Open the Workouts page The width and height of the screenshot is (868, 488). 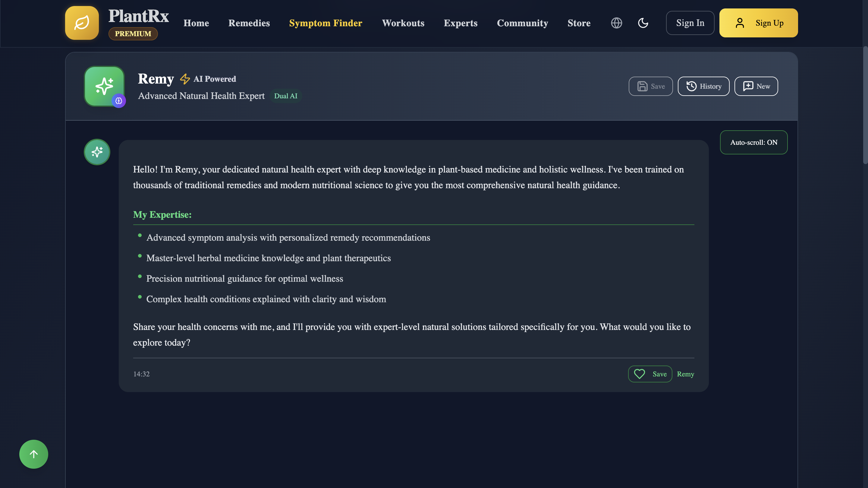point(403,23)
